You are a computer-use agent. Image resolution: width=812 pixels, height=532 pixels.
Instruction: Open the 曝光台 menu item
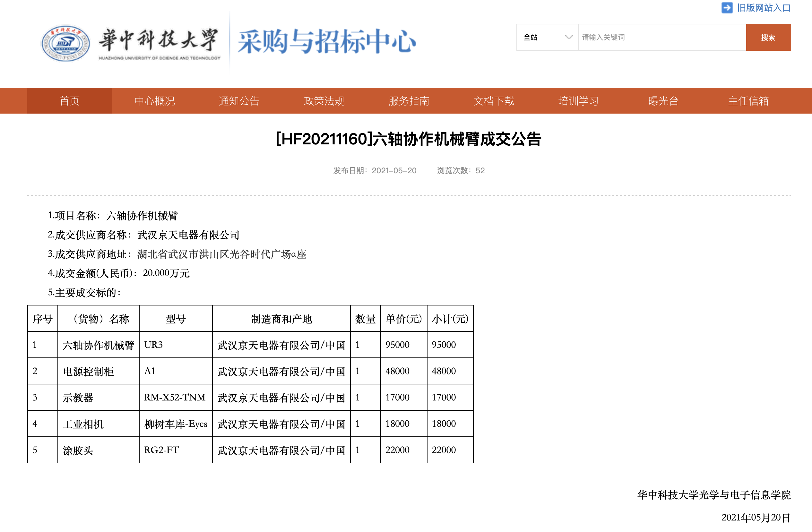(x=663, y=101)
